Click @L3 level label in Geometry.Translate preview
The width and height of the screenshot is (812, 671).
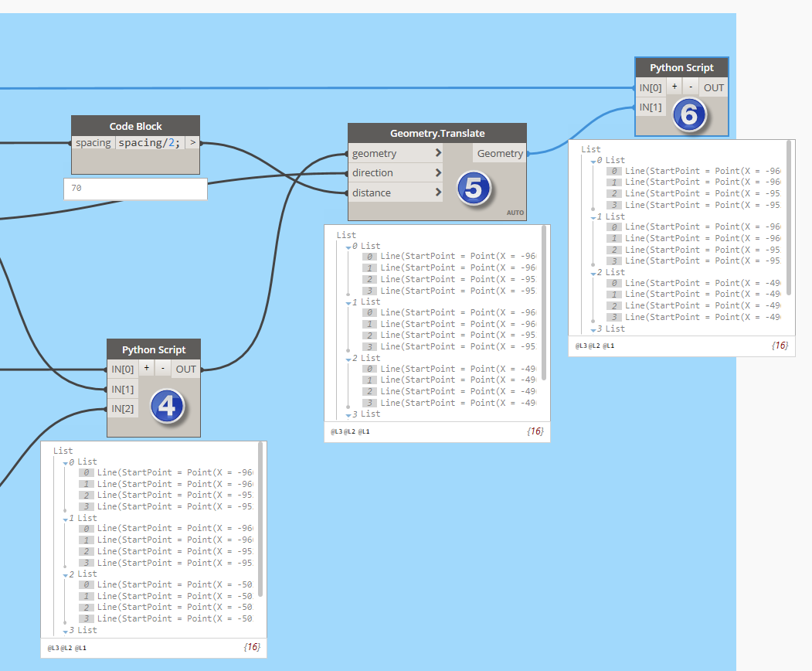336,431
